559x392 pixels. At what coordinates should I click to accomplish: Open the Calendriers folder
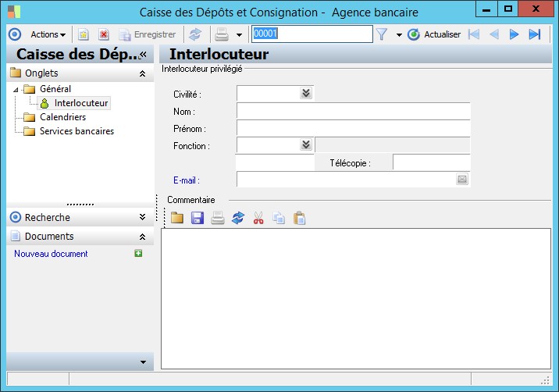62,117
